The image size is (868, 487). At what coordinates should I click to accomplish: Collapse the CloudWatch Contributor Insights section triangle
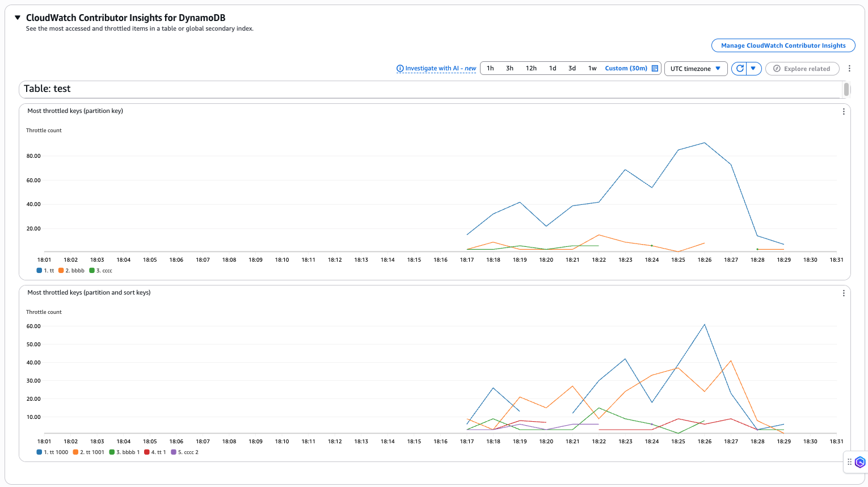click(x=17, y=18)
